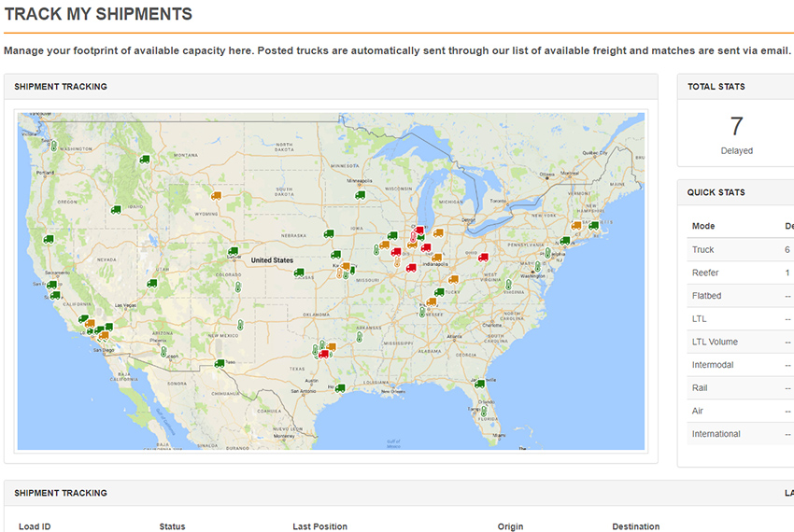Select green thermometer marker in Virginia
Viewport: 794px width, 532px height.
click(508, 285)
